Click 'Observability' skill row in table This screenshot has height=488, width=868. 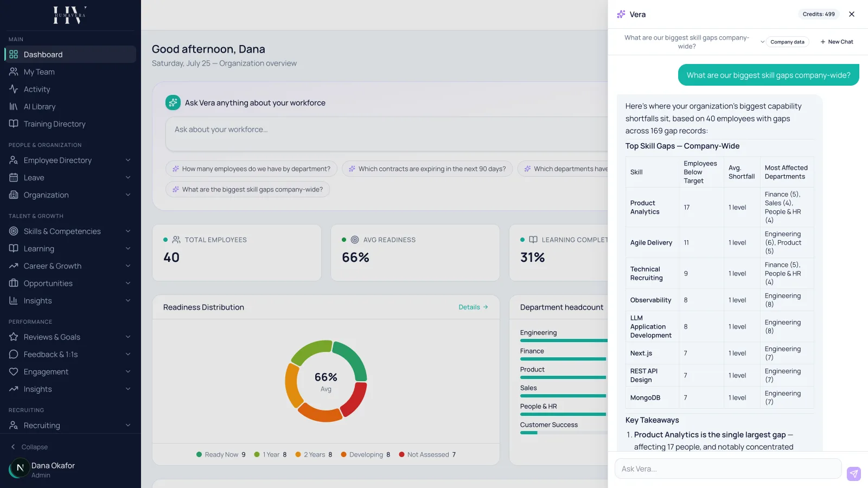720,300
